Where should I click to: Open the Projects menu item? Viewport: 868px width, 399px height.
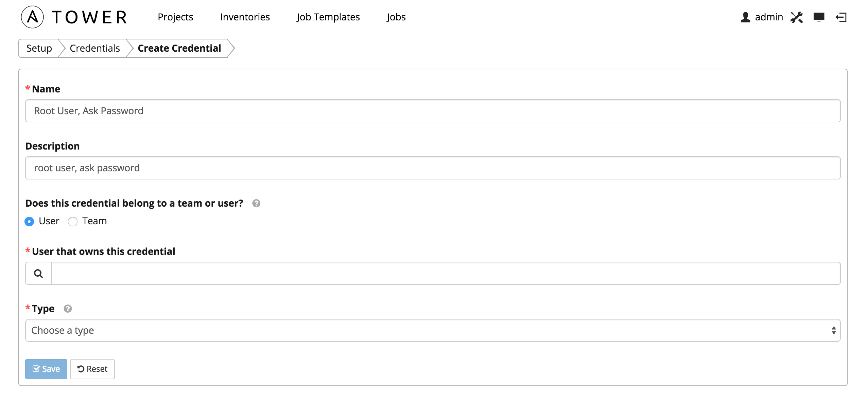(x=175, y=17)
